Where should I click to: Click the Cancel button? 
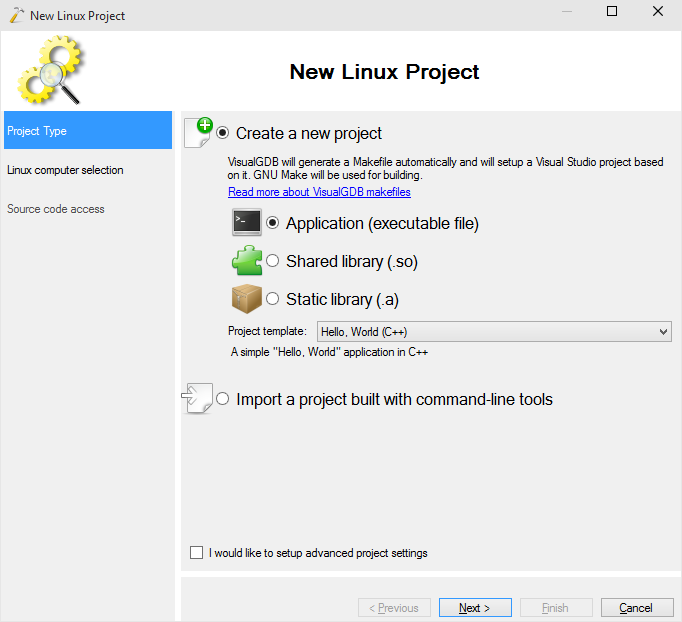click(x=637, y=608)
